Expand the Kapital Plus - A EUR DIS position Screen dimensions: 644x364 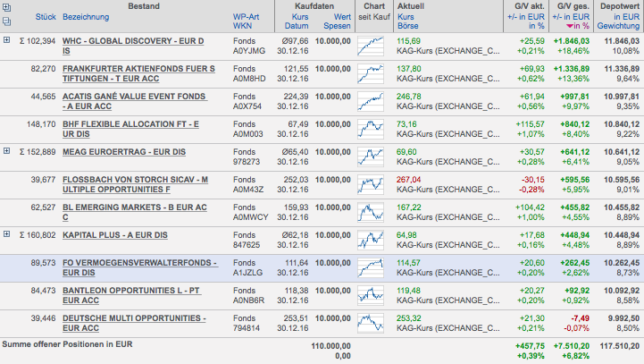pyautogui.click(x=6, y=234)
